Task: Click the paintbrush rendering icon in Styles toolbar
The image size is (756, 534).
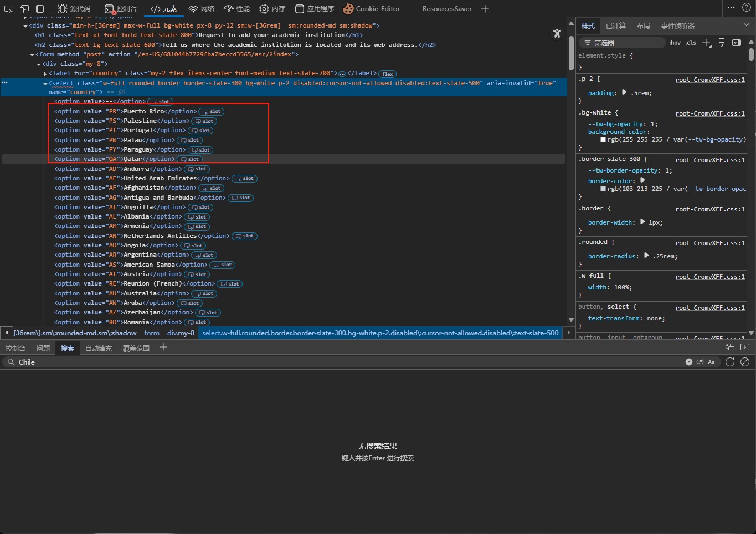Action: click(722, 43)
